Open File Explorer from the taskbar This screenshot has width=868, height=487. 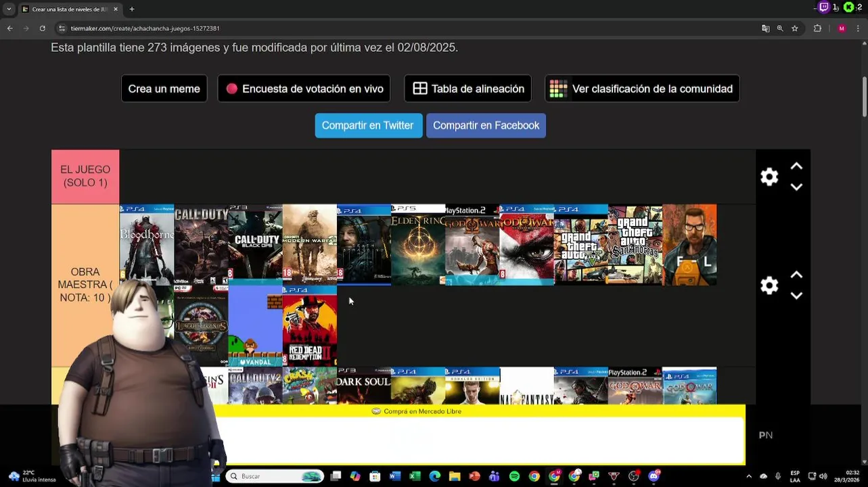pyautogui.click(x=455, y=476)
